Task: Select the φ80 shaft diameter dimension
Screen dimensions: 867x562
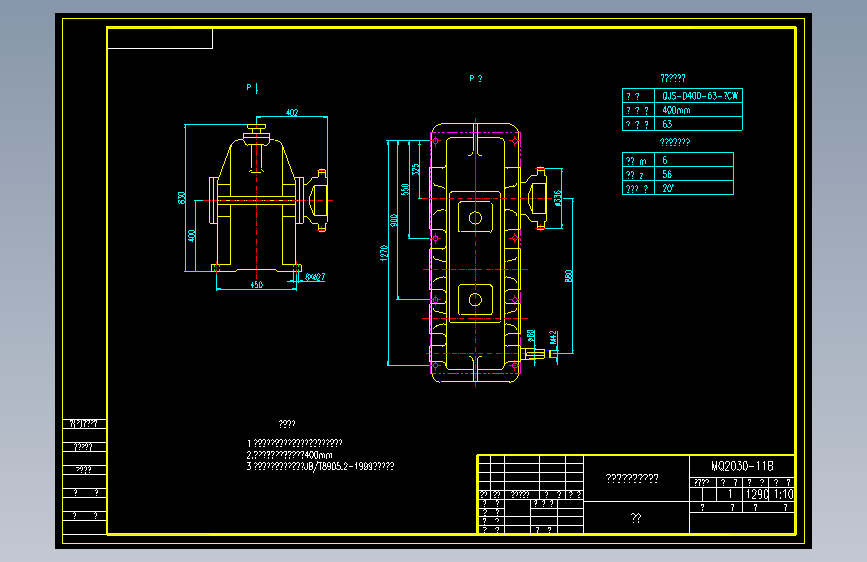Action: click(531, 336)
